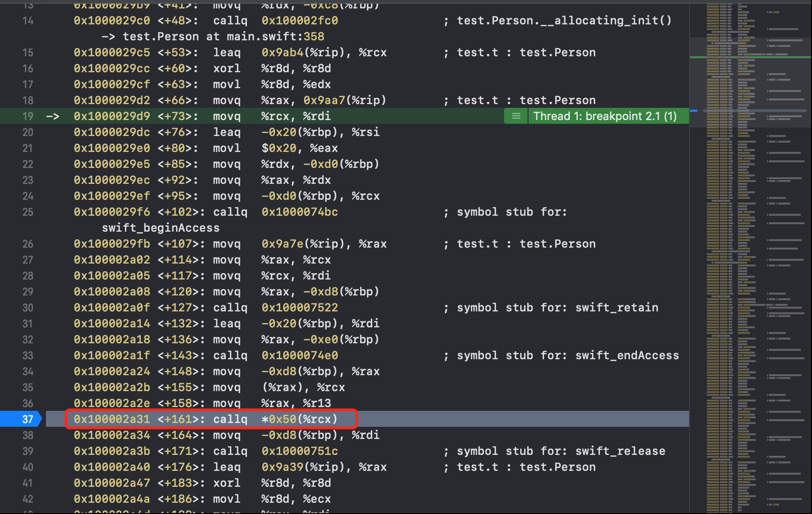
Task: Click operand '%rax, %r13' on line 36
Action: tap(296, 403)
